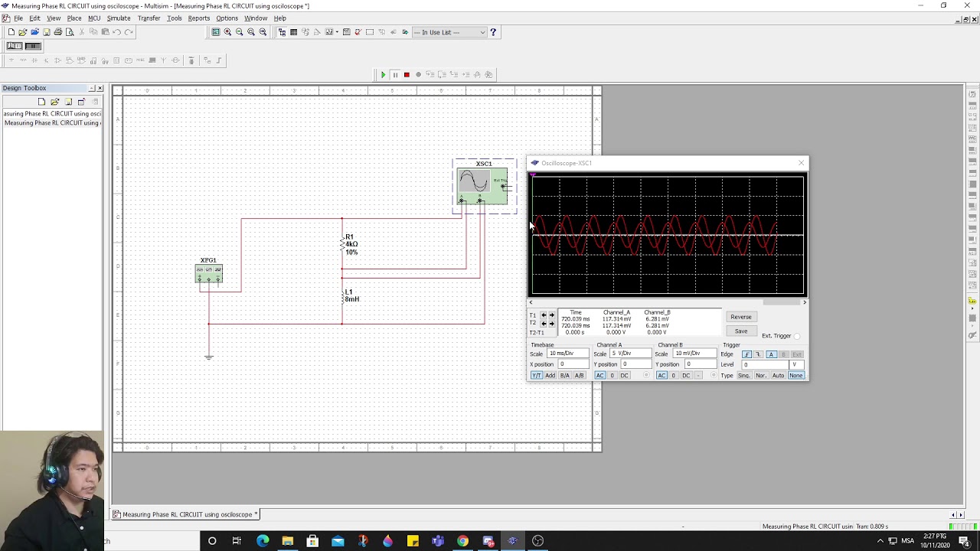
Task: Click open file icon in Design Toolbox
Action: pos(54,102)
